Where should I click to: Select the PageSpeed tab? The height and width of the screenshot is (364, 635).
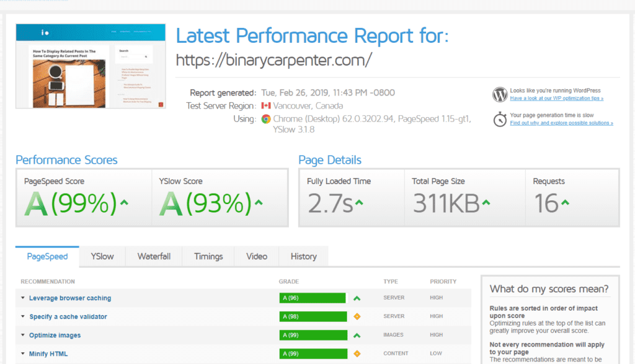click(x=47, y=256)
